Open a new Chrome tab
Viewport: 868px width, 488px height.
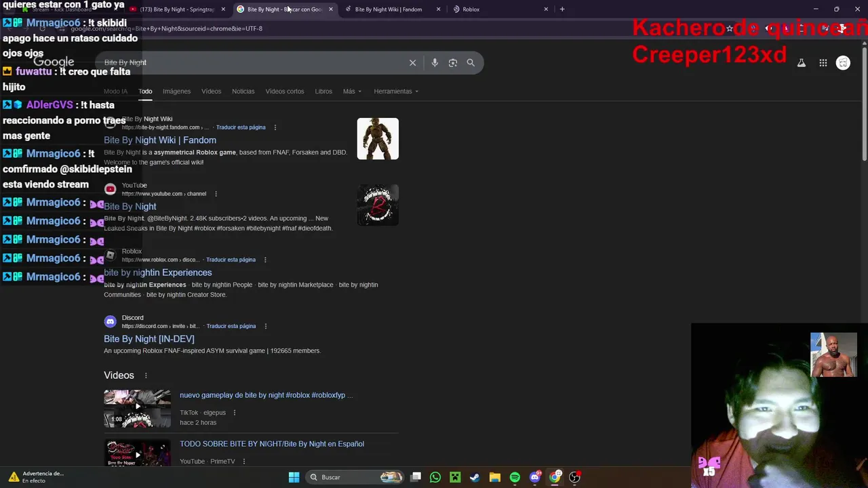click(x=562, y=9)
